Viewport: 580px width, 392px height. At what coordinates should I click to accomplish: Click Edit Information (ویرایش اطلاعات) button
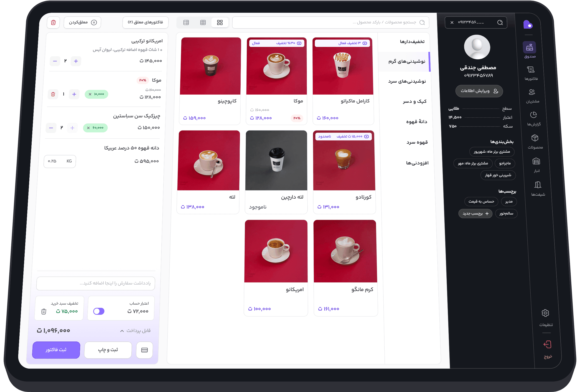coord(479,91)
